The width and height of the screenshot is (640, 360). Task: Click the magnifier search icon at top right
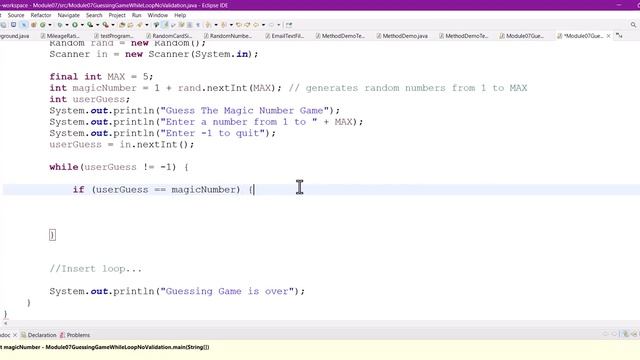click(633, 25)
